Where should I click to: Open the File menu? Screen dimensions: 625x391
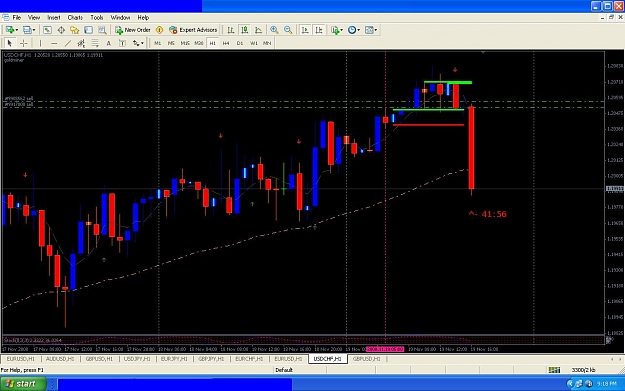click(x=17, y=18)
